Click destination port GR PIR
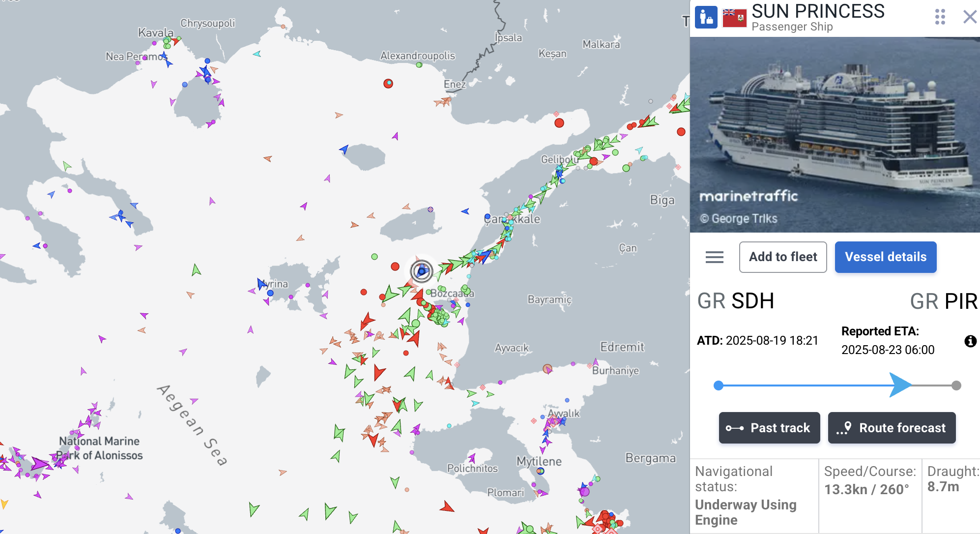The width and height of the screenshot is (980, 534). coord(944,301)
